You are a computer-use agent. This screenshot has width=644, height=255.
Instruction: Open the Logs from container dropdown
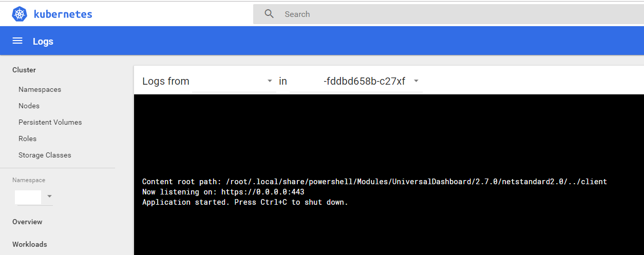click(x=234, y=81)
